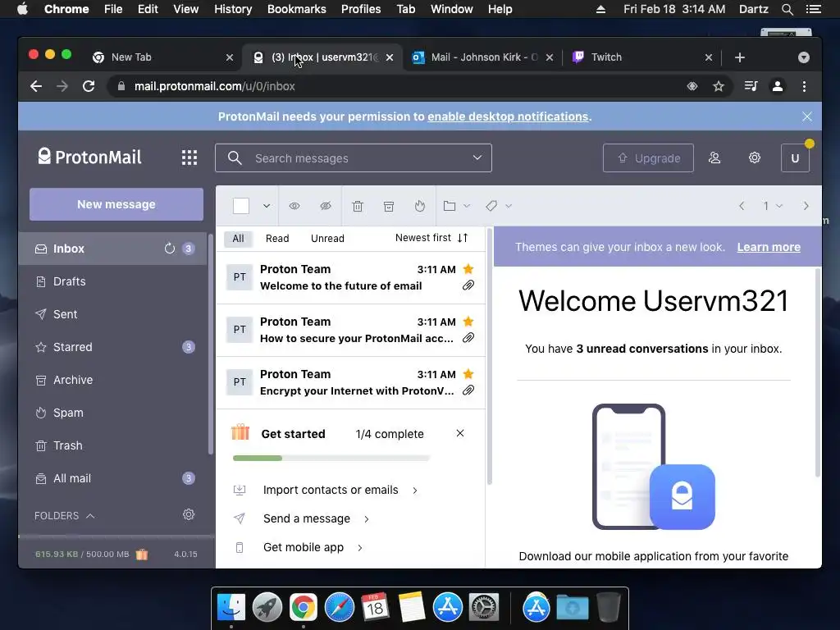Expand the select-all dropdown arrow
This screenshot has height=630, width=840.
267,206
